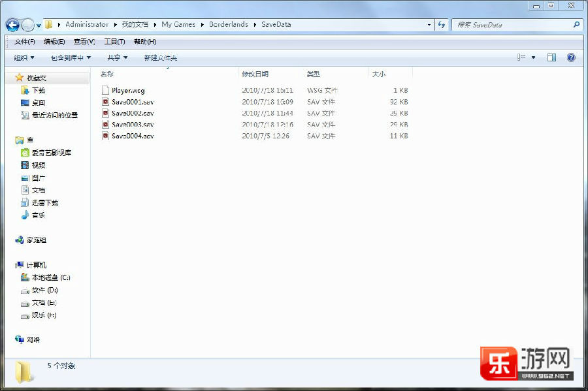
Task: Open the recent pages dropdown beside Forward
Action: coord(39,25)
